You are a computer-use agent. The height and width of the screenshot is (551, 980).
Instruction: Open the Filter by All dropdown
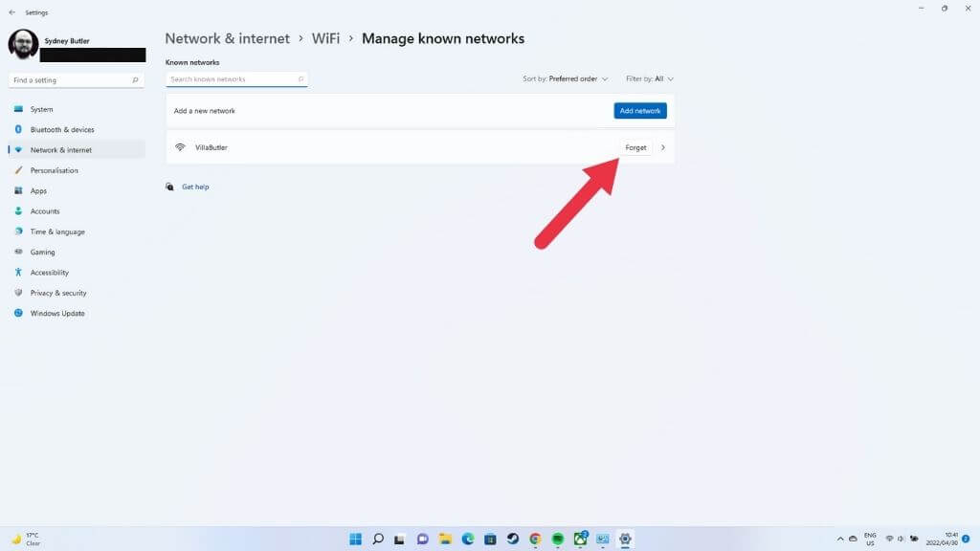(x=650, y=78)
